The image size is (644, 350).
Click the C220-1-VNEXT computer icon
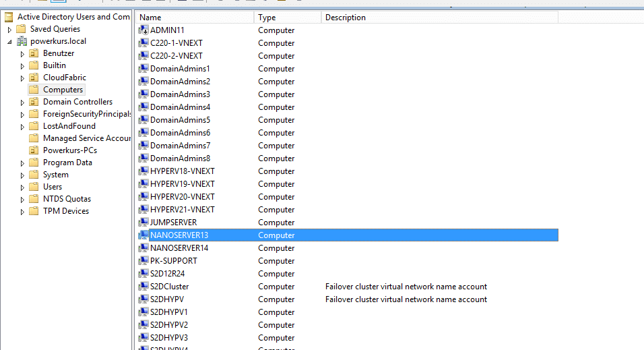point(143,42)
